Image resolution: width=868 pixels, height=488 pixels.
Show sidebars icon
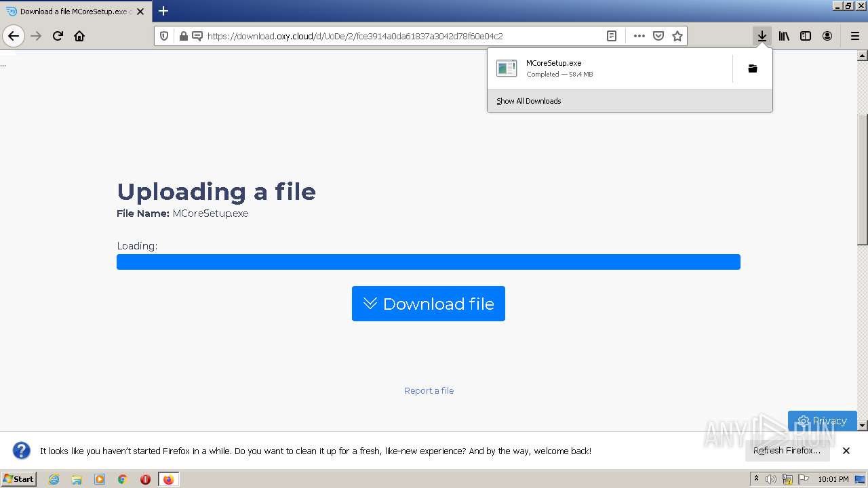click(806, 36)
